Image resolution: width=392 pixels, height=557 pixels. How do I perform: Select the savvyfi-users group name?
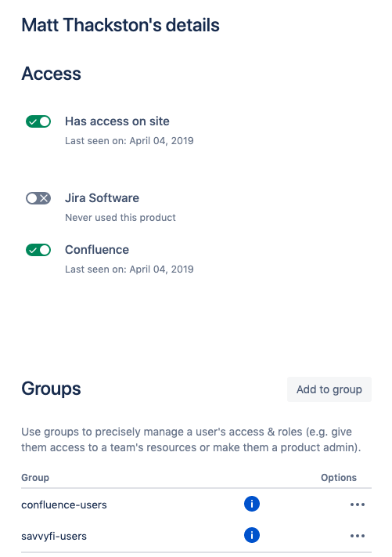[x=54, y=536]
